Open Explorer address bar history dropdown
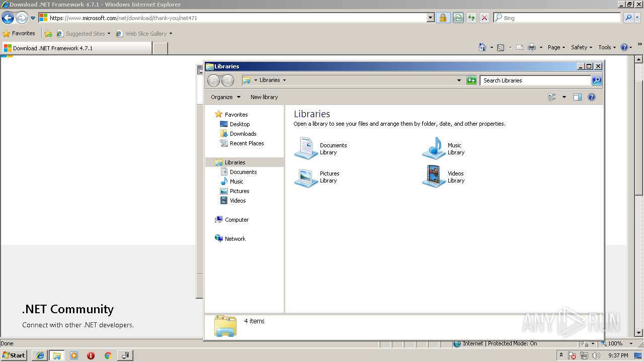The width and height of the screenshot is (644, 362). (459, 80)
